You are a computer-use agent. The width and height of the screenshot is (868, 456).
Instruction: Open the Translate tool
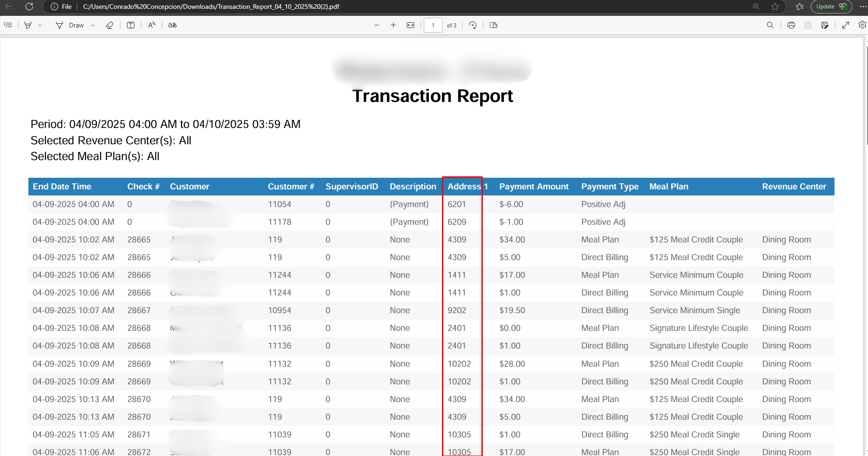click(173, 25)
